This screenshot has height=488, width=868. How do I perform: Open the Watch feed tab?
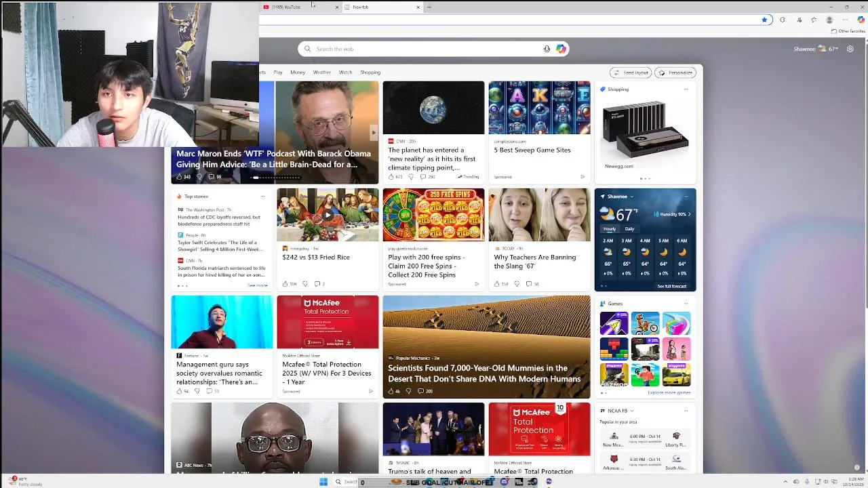pos(345,73)
